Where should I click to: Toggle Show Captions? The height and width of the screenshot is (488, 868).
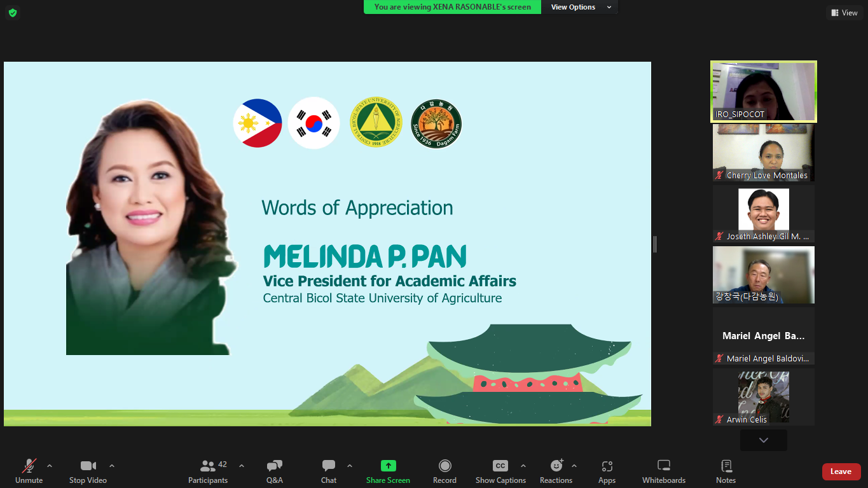tap(500, 471)
